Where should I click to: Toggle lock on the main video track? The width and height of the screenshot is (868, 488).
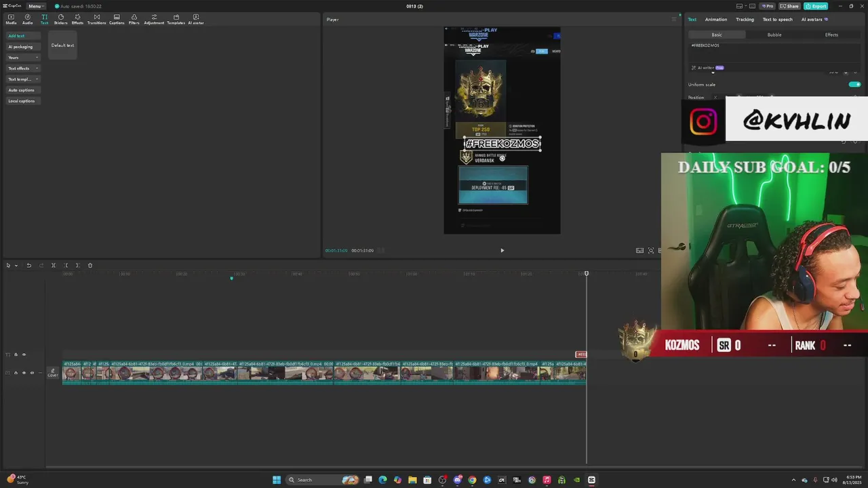(16, 373)
